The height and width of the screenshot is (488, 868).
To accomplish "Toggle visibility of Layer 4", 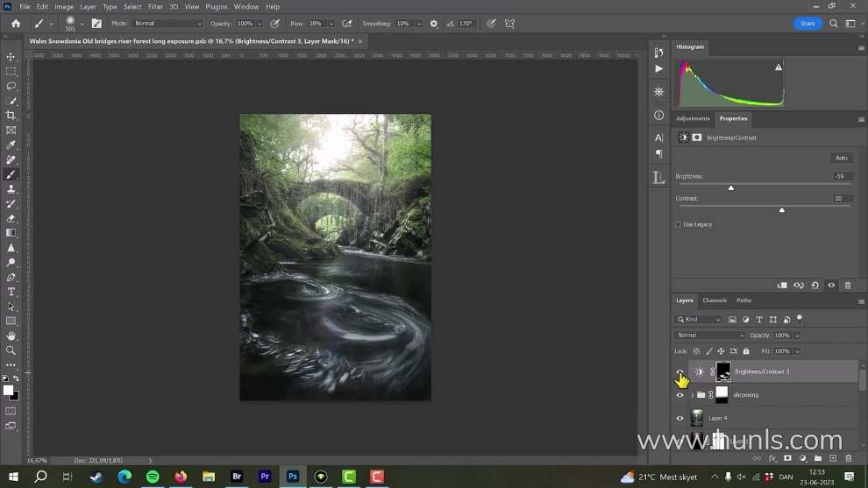I will tap(679, 419).
